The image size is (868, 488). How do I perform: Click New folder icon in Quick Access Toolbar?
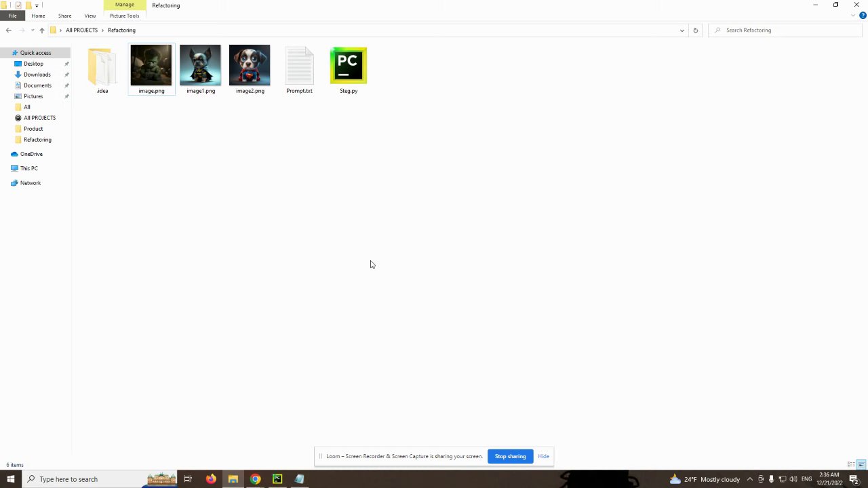pos(28,5)
